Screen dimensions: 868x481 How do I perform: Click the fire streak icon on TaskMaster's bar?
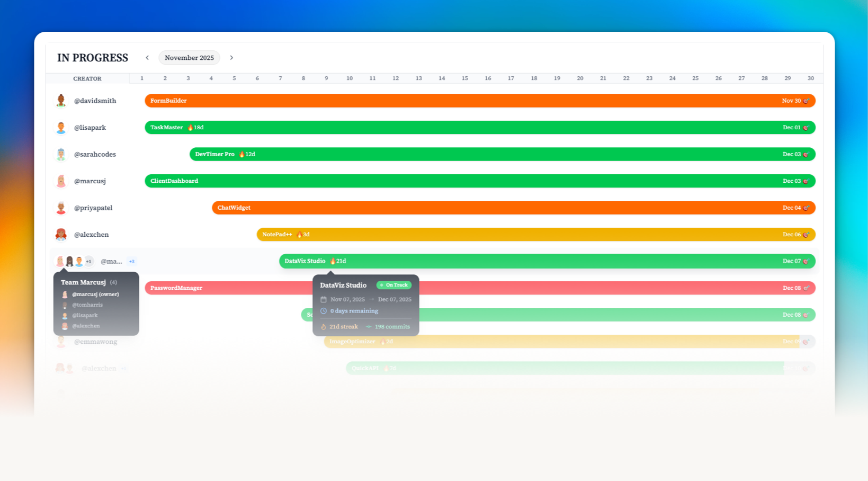pyautogui.click(x=190, y=127)
